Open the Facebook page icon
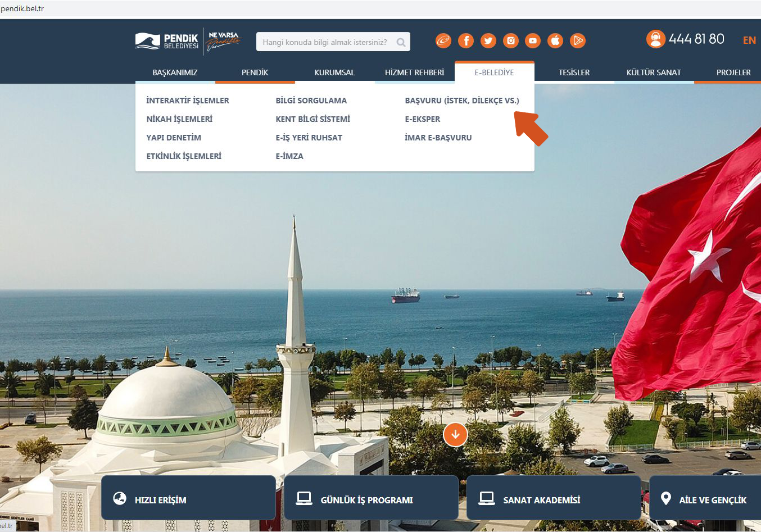 click(x=465, y=40)
